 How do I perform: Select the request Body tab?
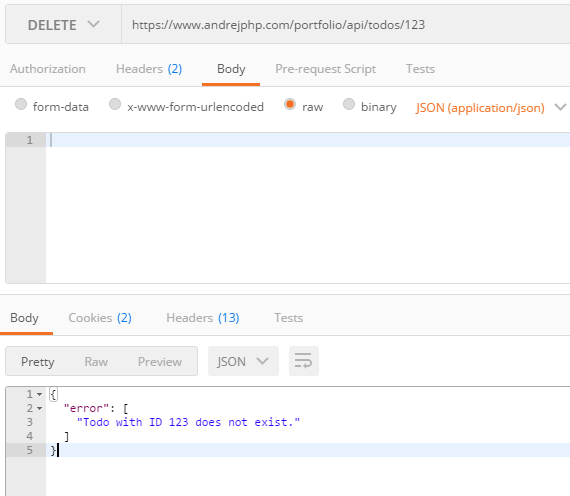coord(231,69)
